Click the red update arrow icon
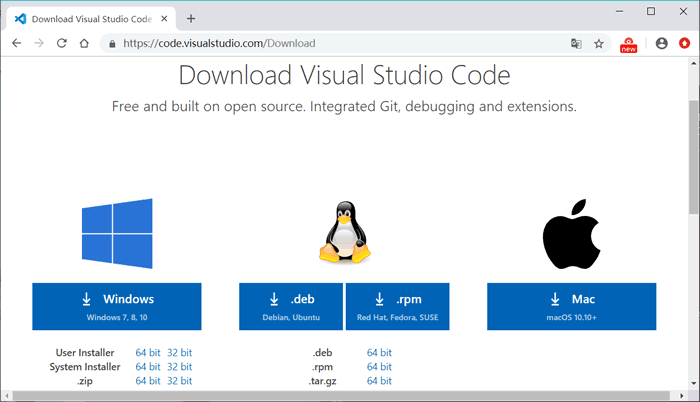The image size is (700, 402). click(x=684, y=43)
